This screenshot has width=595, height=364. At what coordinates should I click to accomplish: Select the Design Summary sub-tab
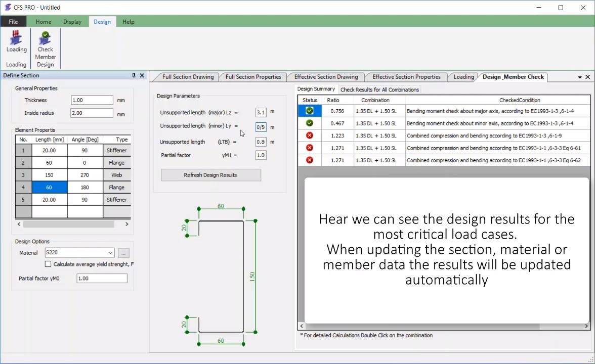316,89
